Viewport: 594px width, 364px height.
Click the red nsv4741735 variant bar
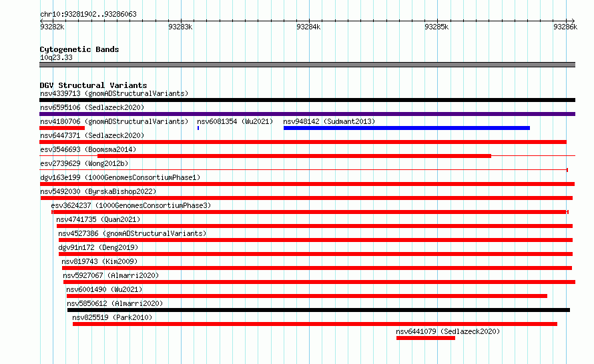314,226
